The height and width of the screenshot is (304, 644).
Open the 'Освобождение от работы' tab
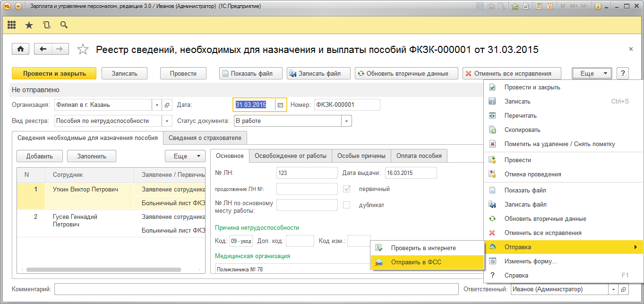290,156
